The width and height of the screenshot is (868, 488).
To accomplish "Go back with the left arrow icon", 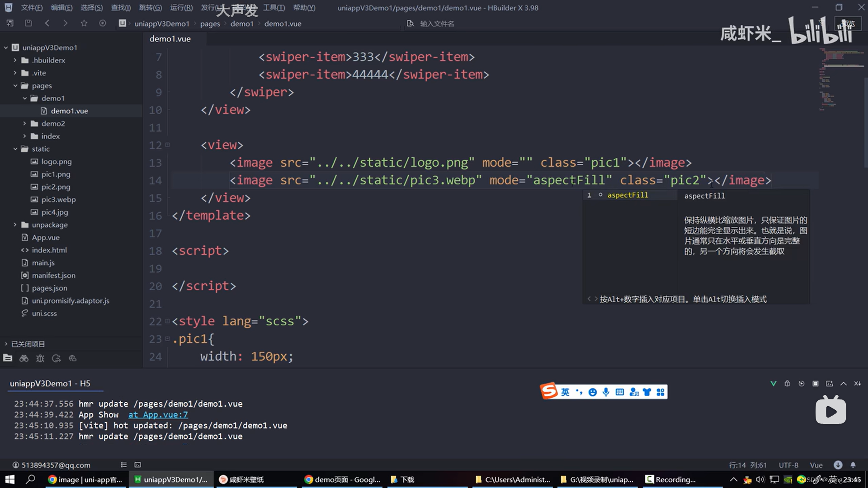I will pyautogui.click(x=47, y=23).
